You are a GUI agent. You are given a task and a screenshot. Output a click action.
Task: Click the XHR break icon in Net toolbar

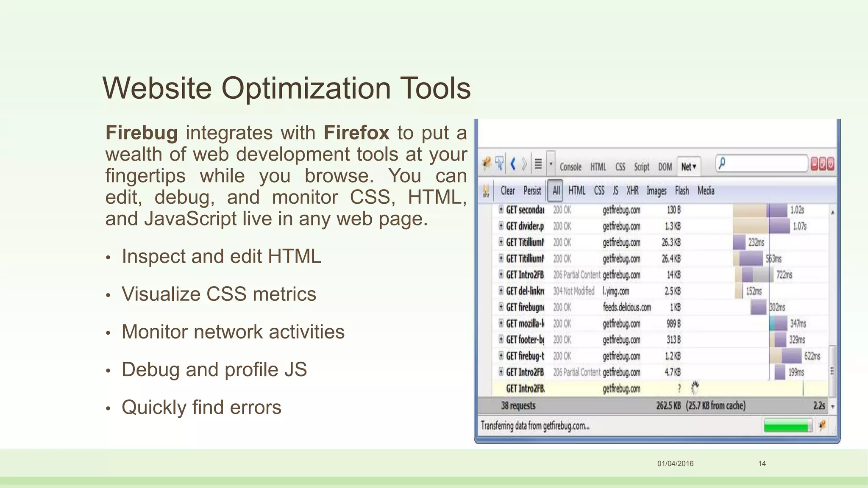(486, 191)
